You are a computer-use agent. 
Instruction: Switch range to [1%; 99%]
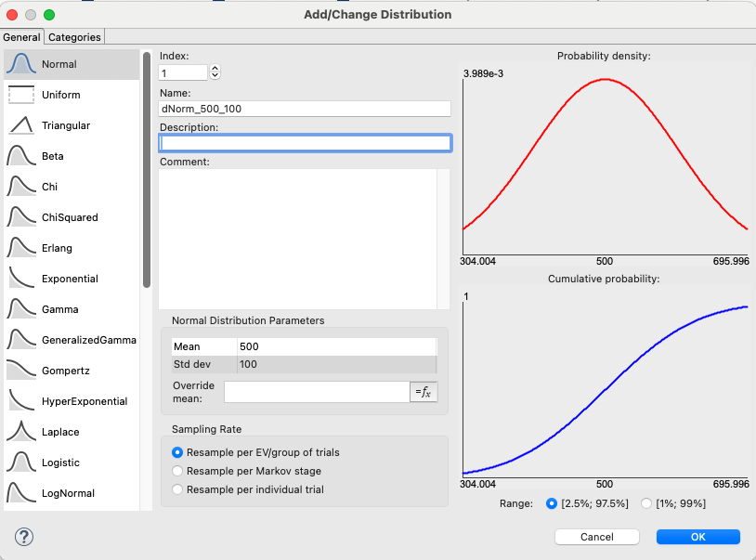pyautogui.click(x=647, y=503)
